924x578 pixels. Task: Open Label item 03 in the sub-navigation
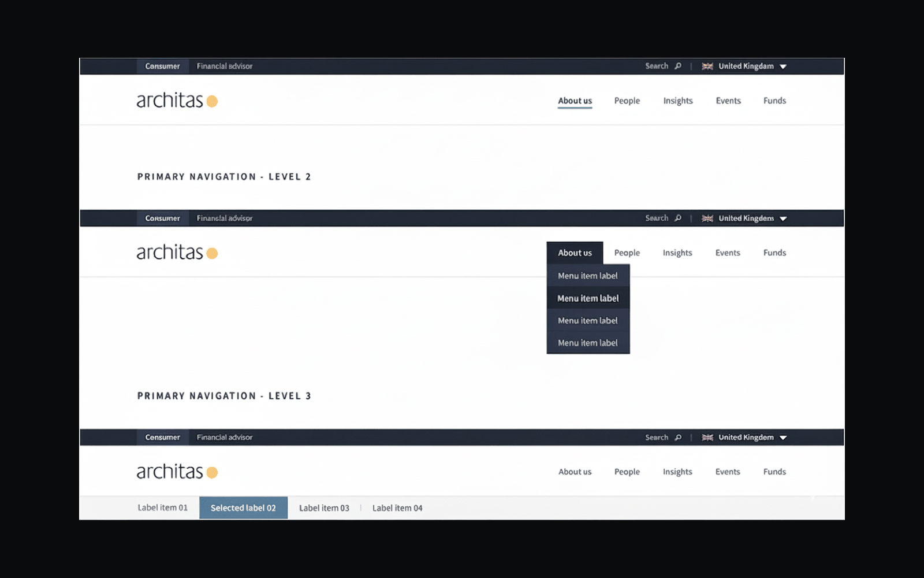coord(324,508)
